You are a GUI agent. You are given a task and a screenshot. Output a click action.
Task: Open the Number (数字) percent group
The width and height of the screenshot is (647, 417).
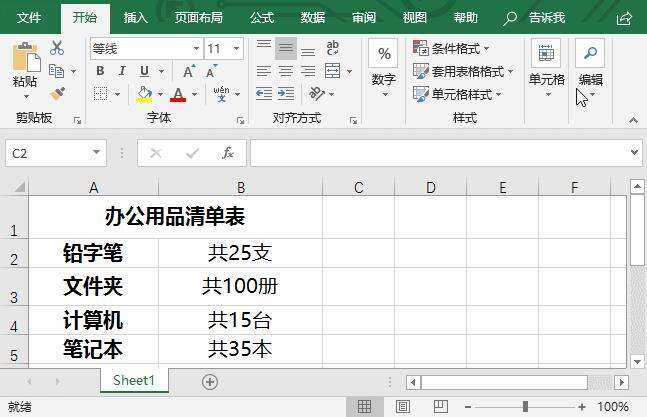click(x=383, y=68)
